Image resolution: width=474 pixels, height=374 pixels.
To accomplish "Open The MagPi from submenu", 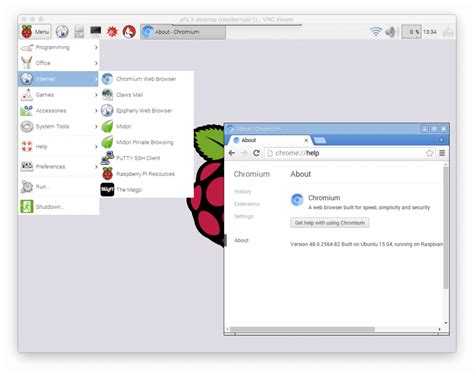I will 147,190.
